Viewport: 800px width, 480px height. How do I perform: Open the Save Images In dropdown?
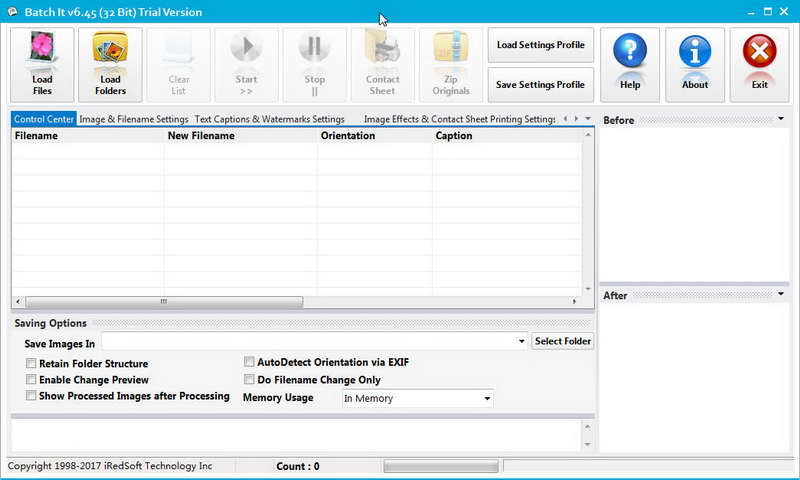521,341
